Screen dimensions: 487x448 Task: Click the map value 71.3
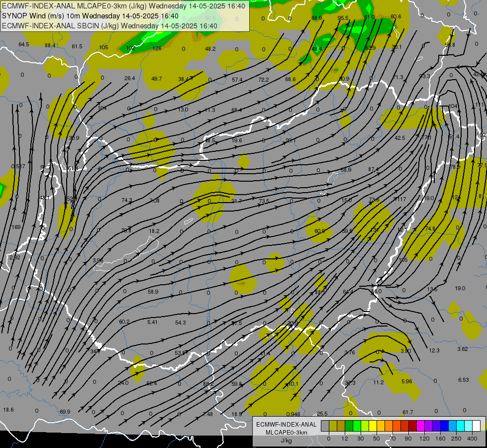[x=398, y=77]
